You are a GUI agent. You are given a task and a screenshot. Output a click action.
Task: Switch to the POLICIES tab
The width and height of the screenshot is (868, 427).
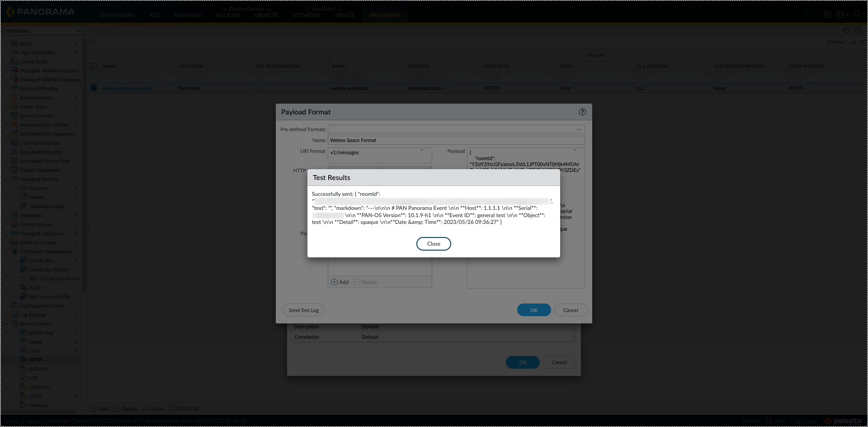click(228, 15)
